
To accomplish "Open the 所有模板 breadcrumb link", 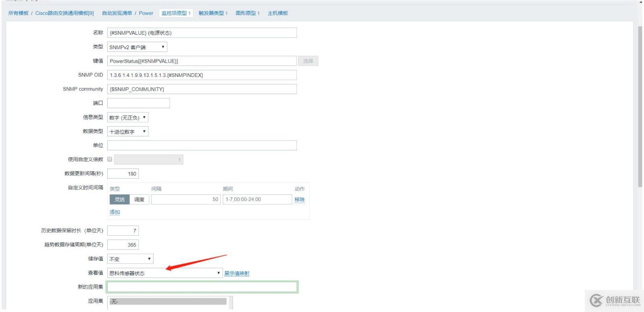I will click(x=18, y=13).
